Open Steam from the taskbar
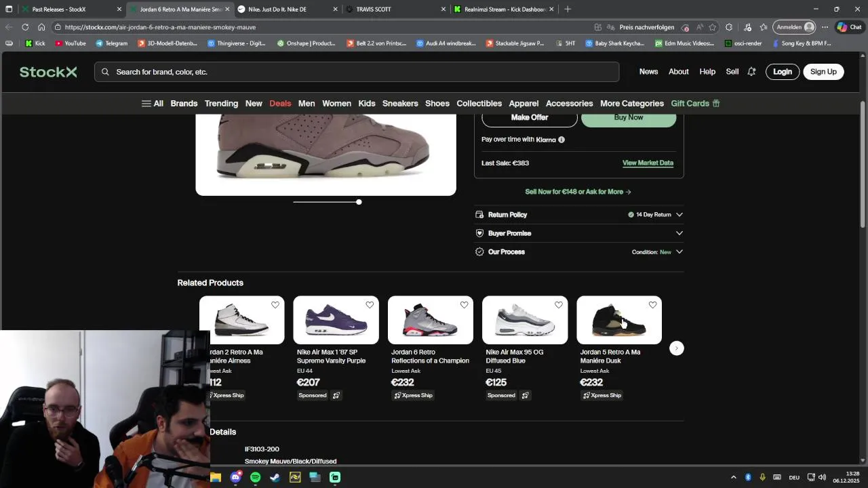Screen dimensions: 868x488 [275, 477]
